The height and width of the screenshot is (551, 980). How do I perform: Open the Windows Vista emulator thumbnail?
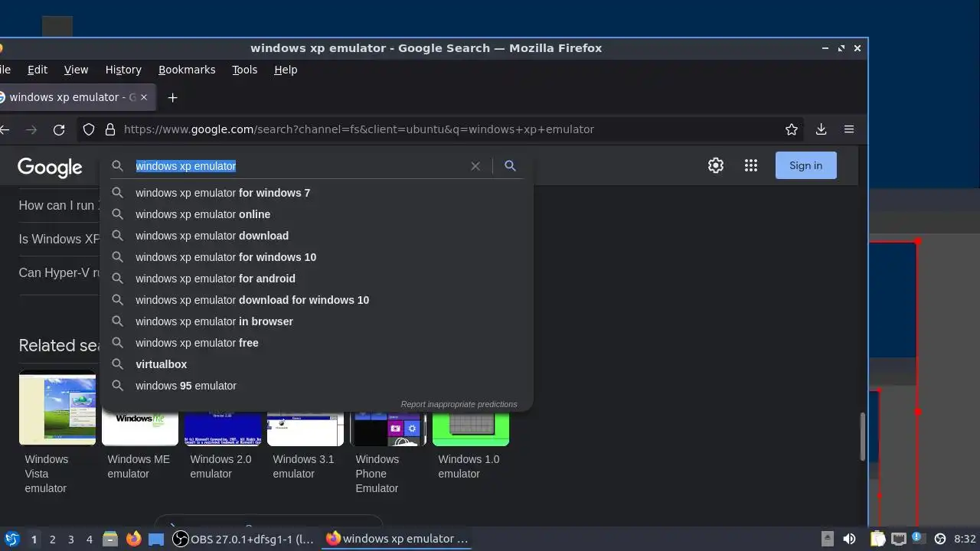[57, 409]
